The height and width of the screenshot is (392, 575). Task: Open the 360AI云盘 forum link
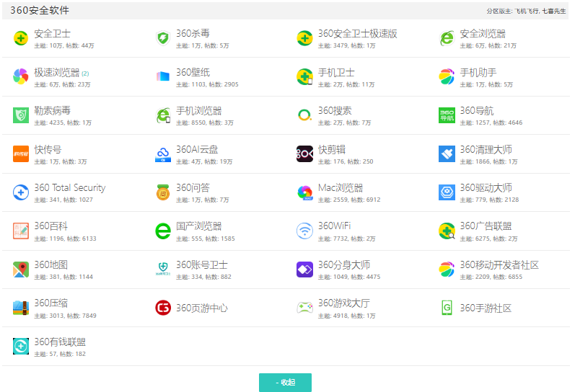197,149
